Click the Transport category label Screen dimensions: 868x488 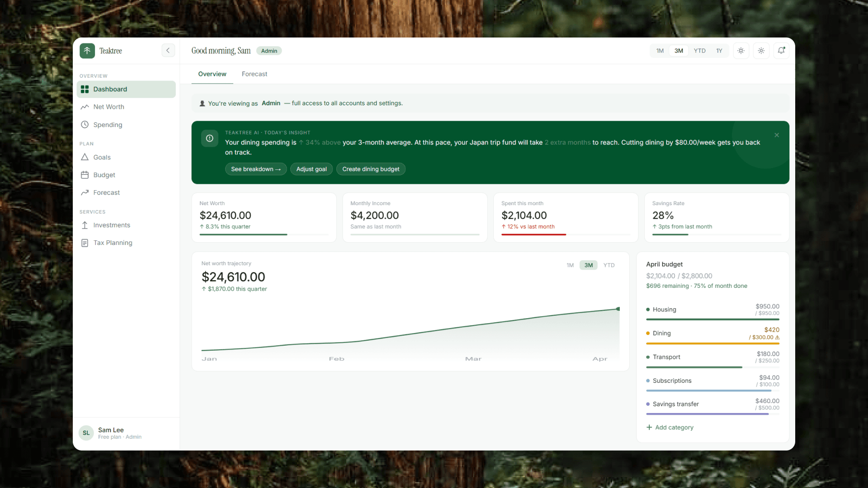(x=666, y=357)
